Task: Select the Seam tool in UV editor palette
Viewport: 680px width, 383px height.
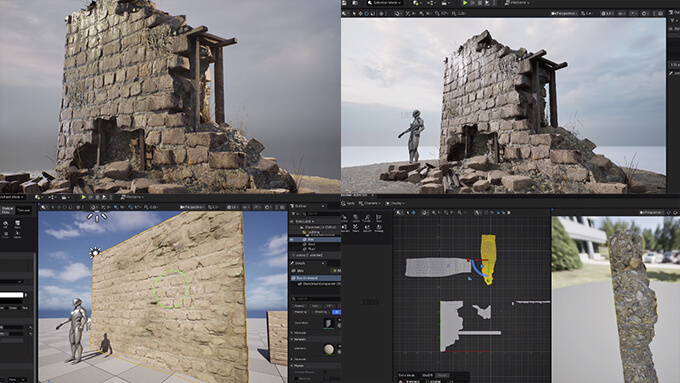Action: (356, 228)
